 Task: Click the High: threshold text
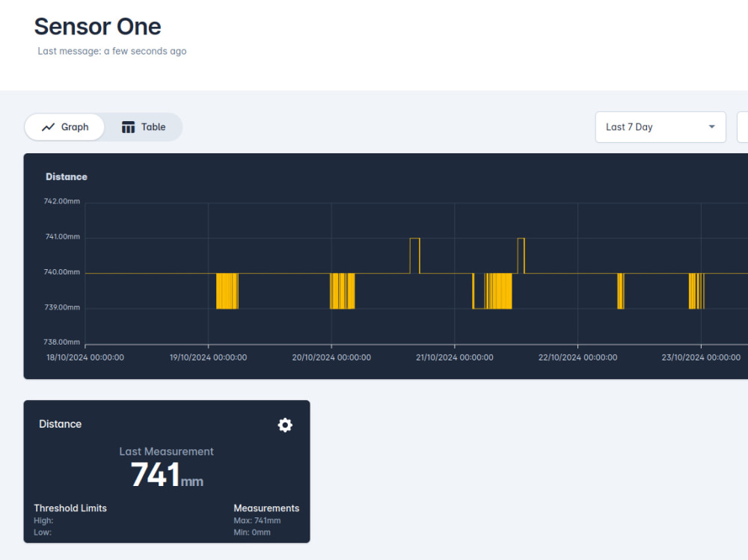[x=43, y=520]
